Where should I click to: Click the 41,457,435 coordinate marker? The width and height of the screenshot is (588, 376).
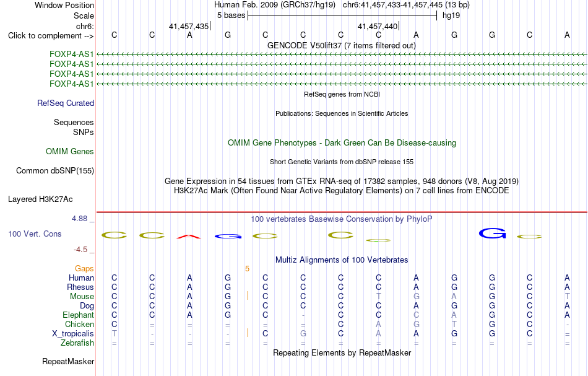pos(189,26)
